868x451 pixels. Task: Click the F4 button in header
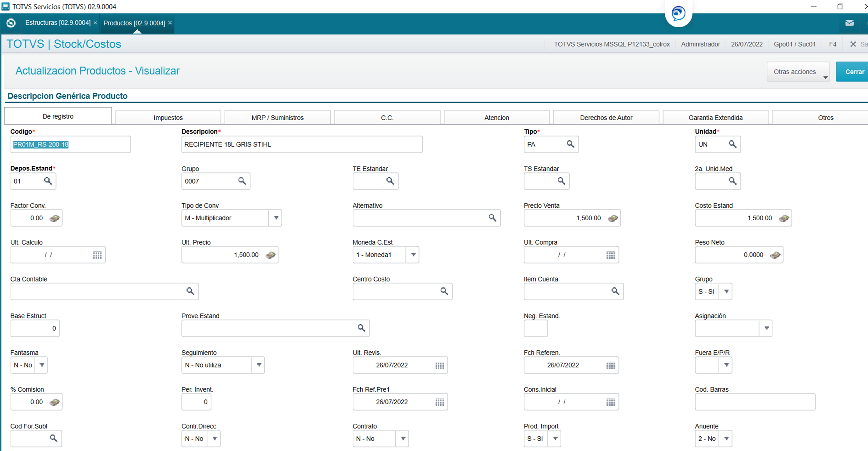point(833,44)
